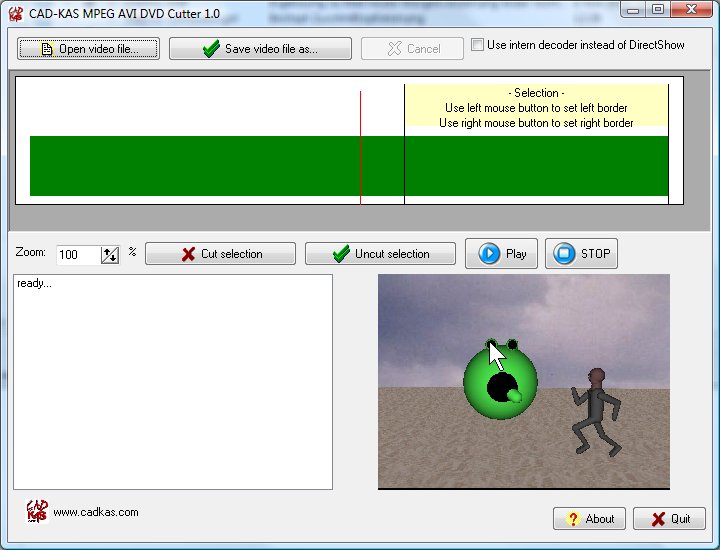Stop the video playback
This screenshot has height=550, width=720.
click(581, 254)
